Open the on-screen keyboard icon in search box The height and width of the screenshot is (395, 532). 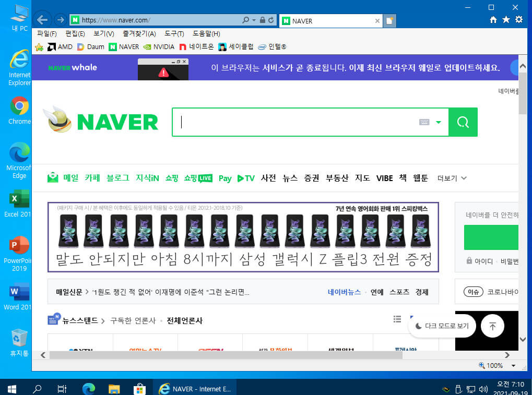coord(424,122)
